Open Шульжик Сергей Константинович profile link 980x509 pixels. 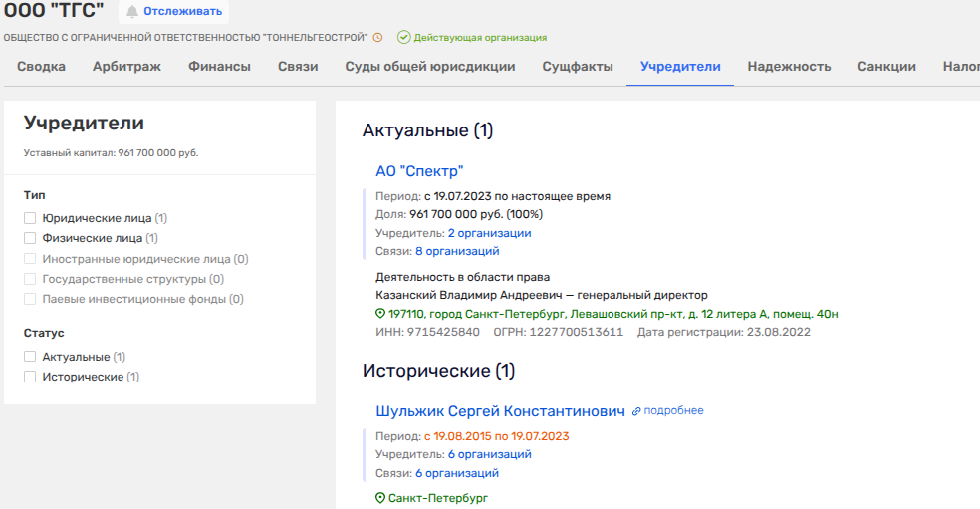tap(500, 411)
